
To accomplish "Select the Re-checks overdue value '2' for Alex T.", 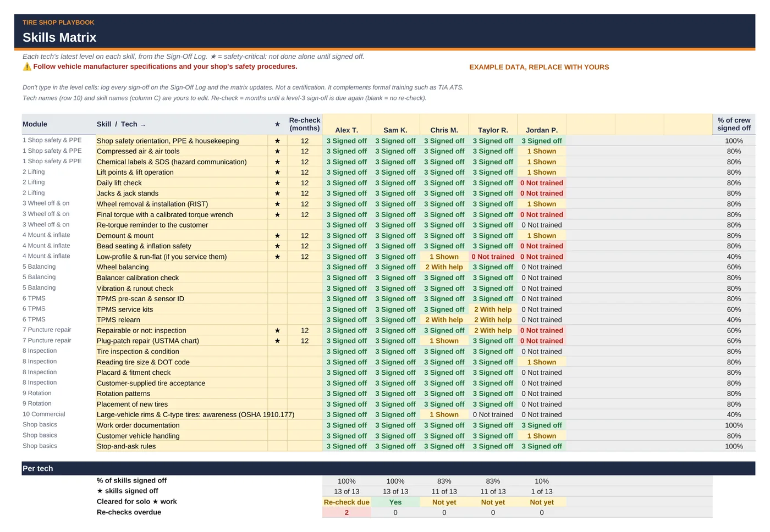I will click(x=346, y=512).
